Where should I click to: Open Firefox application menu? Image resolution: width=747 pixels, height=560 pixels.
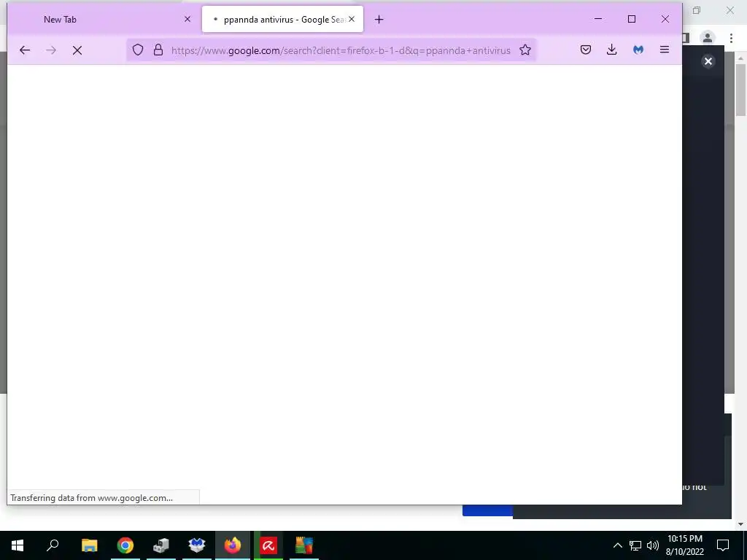tap(664, 50)
